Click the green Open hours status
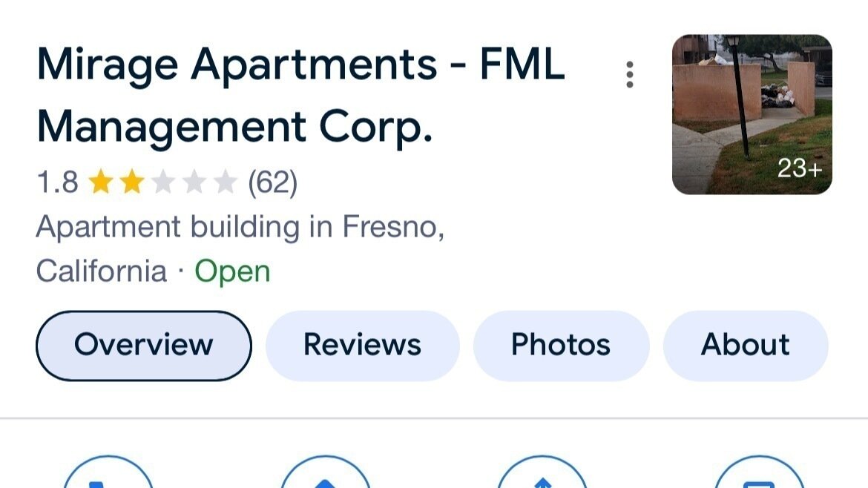 coord(232,271)
